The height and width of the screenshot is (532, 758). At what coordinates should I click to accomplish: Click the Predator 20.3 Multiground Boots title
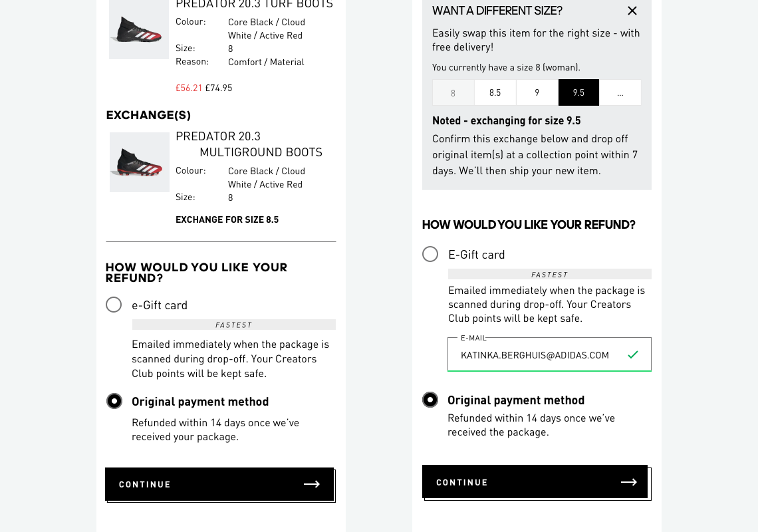[249, 144]
